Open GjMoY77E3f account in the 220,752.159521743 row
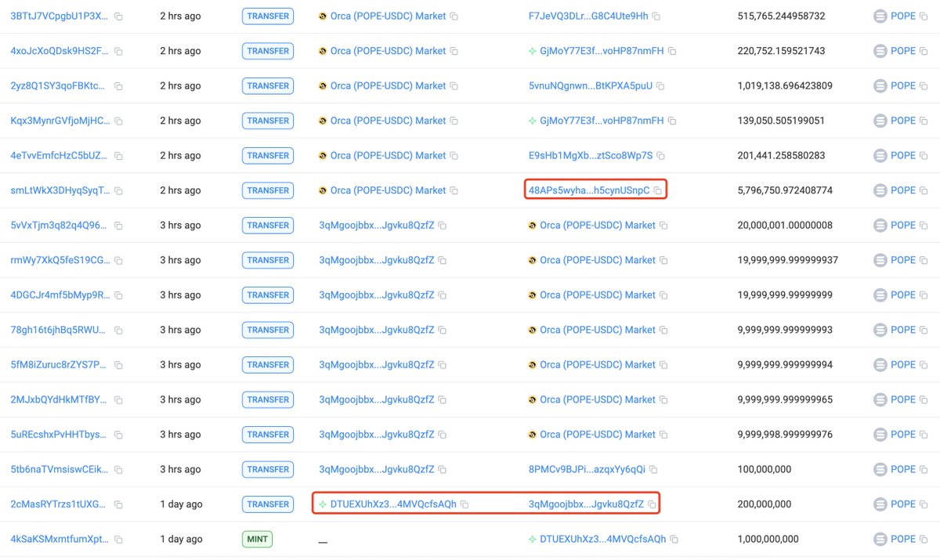Viewport: 940px width, 560px height. coord(602,51)
